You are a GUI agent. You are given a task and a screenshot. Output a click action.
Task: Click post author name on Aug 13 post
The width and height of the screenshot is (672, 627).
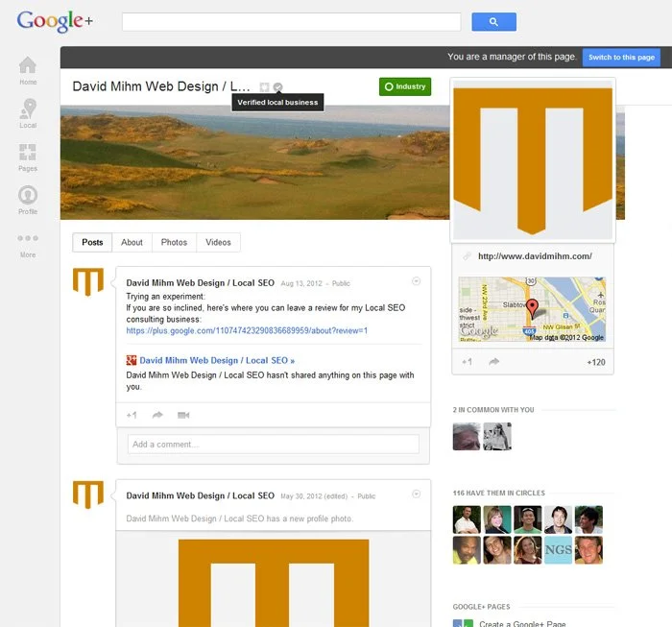pos(200,283)
